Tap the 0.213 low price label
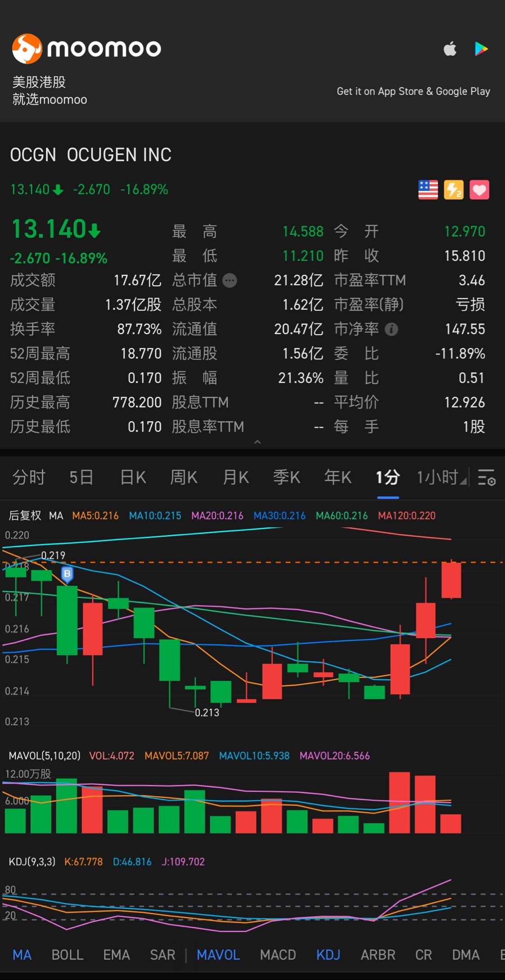 pos(207,712)
